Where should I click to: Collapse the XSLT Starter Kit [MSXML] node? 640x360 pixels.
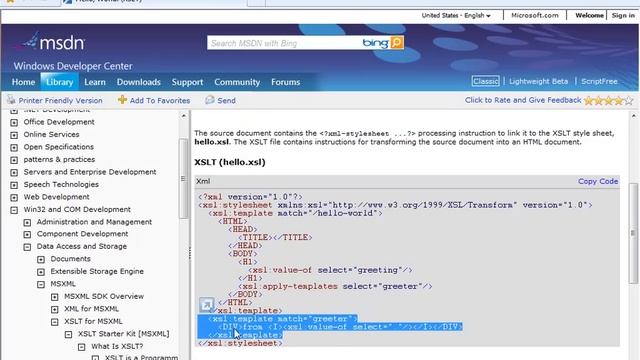point(69,334)
